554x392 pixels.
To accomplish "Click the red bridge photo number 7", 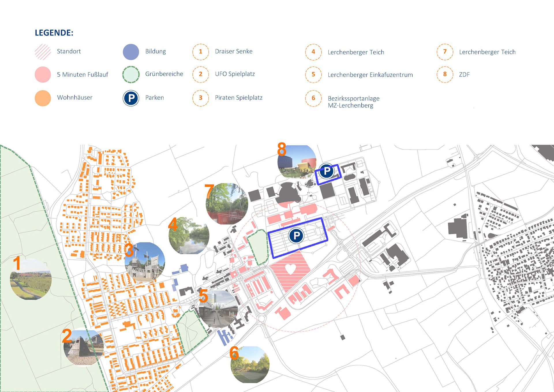I will [x=227, y=204].
